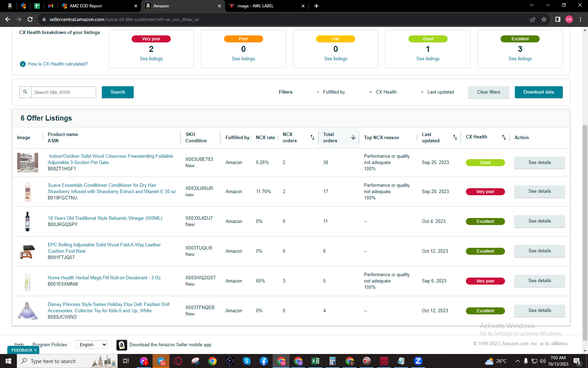Open tab search chevron in title bar

(x=532, y=5)
